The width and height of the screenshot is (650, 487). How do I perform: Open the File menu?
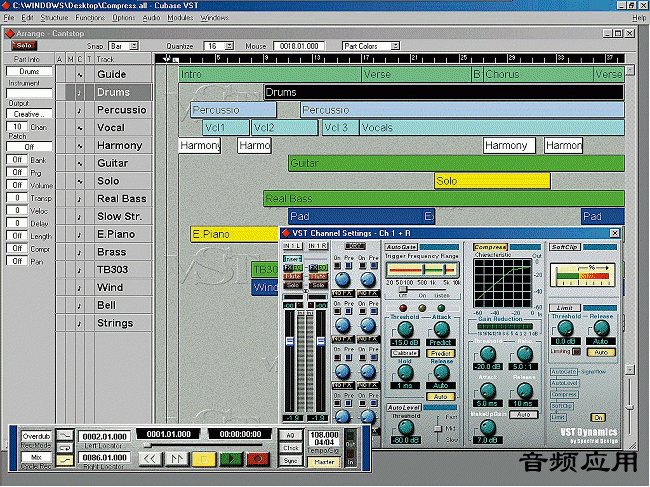click(9, 18)
